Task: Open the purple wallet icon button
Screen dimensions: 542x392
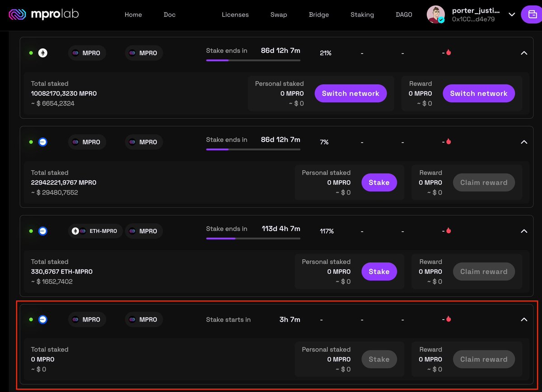Action: 532,14
